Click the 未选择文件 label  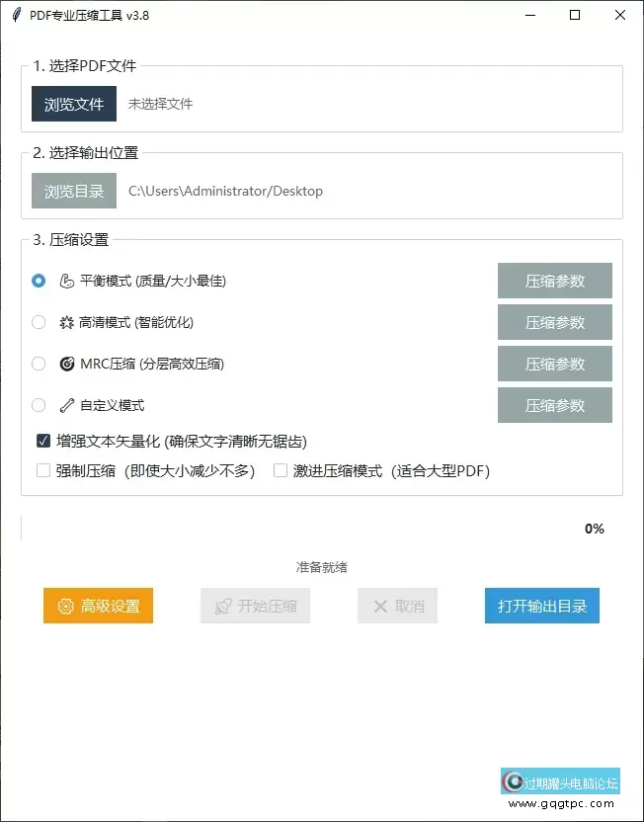[160, 104]
